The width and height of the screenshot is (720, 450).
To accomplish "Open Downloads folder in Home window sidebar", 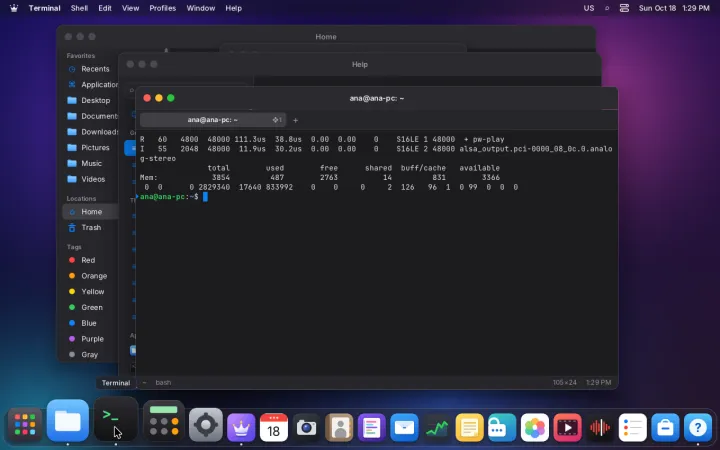I will tap(90, 132).
